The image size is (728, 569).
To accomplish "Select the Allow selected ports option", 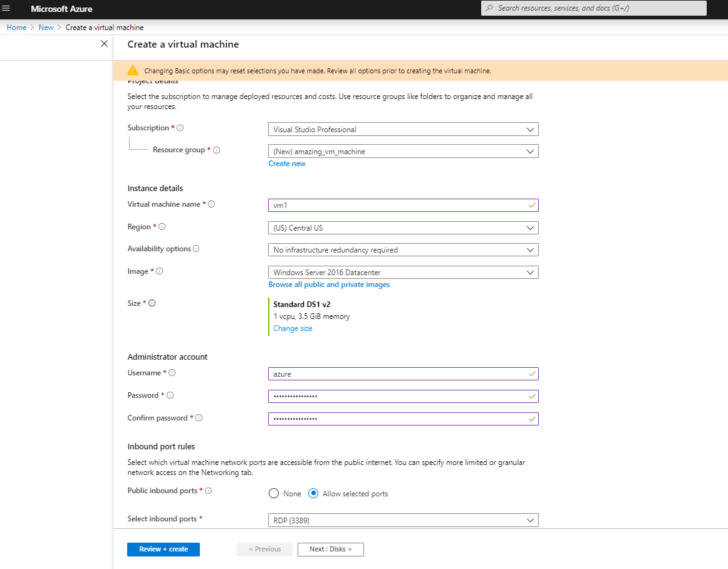I will [x=313, y=493].
